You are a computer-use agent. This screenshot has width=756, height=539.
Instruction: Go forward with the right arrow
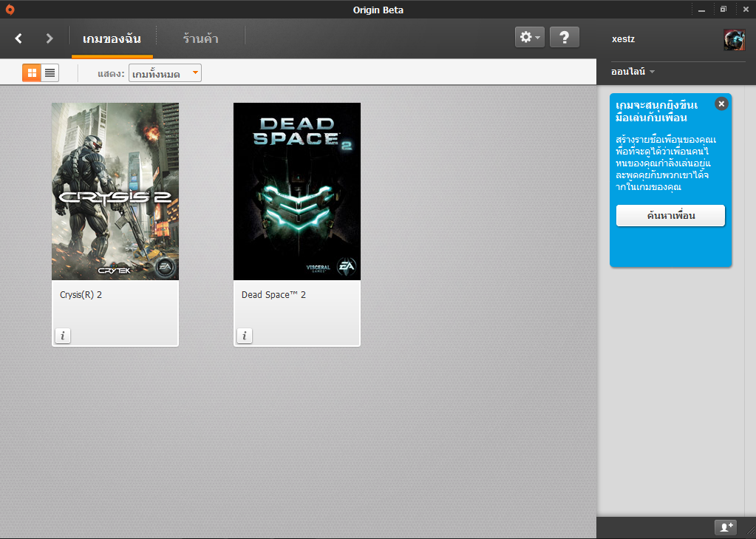click(50, 38)
